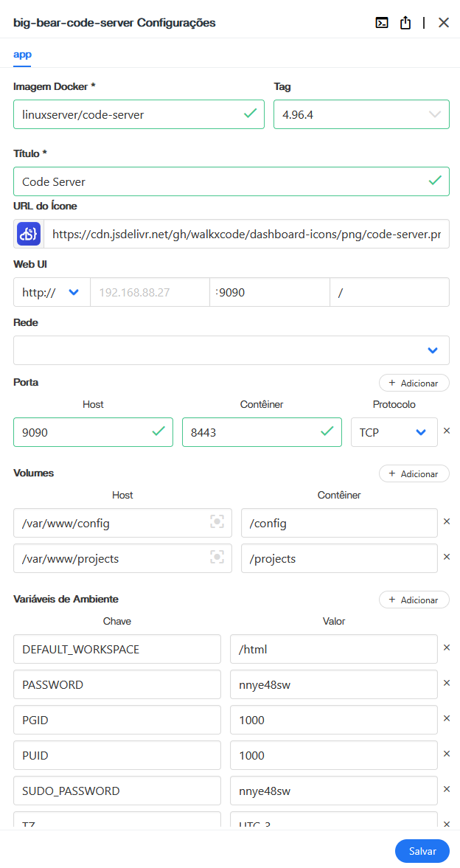Click the Contêiner port field 8443
This screenshot has height=868, width=460.
pyautogui.click(x=262, y=431)
